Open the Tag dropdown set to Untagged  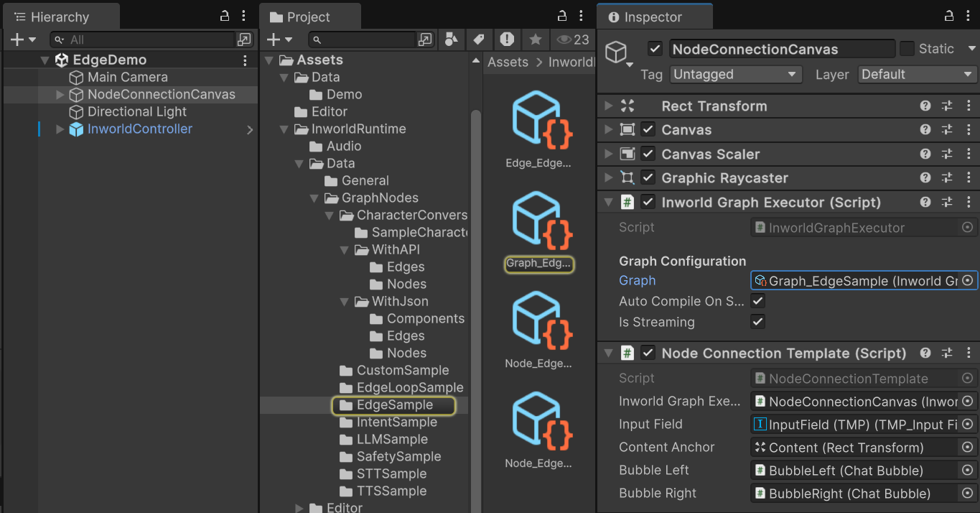pyautogui.click(x=735, y=74)
